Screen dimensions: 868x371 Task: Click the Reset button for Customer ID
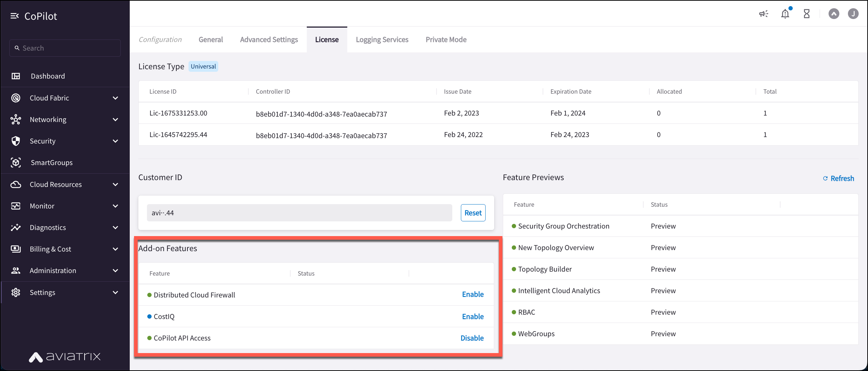473,212
